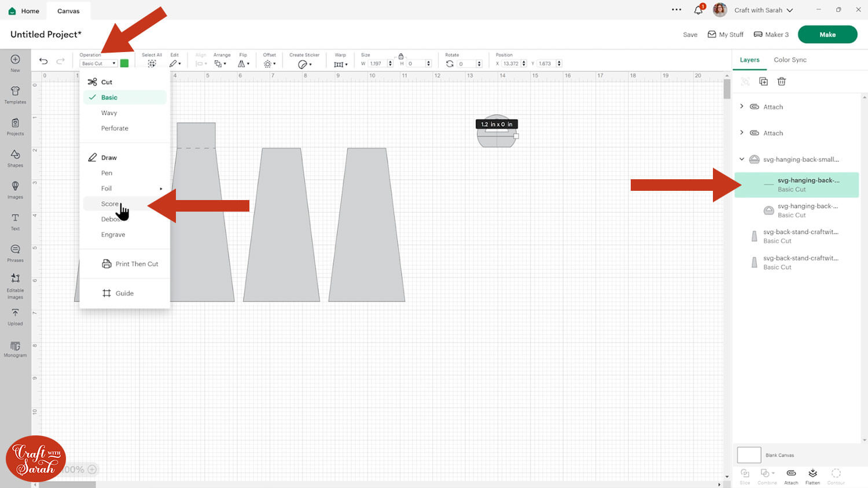
Task: Click the delete trash icon in Layers panel
Action: tap(781, 82)
